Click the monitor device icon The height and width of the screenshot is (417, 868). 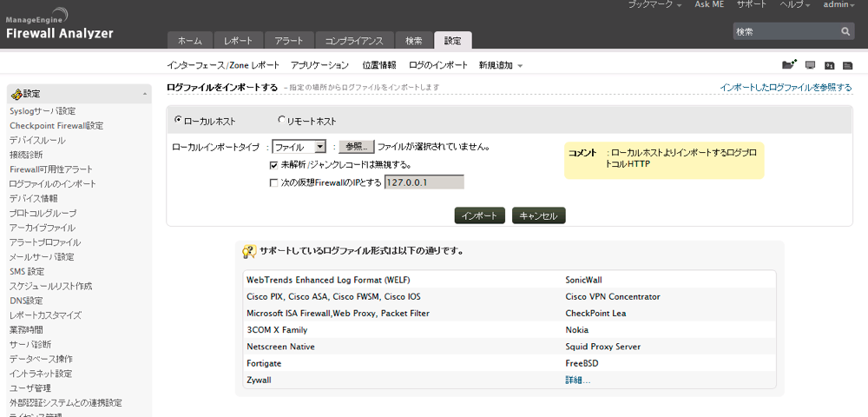[x=810, y=65]
